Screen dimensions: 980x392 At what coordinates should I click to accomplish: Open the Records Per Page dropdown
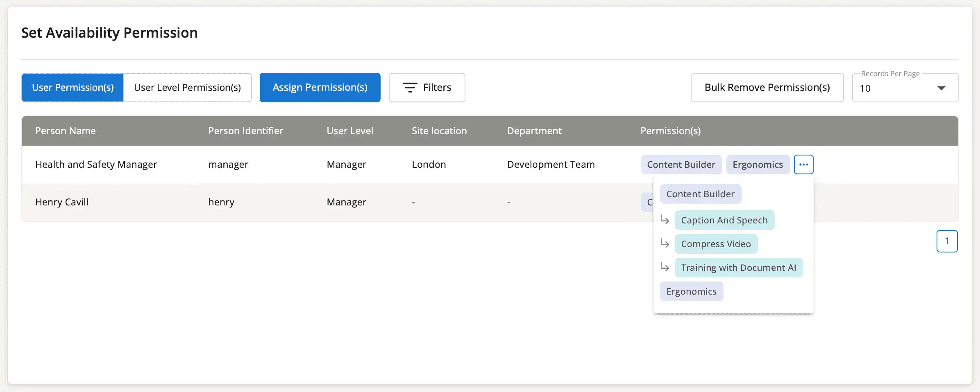[x=905, y=88]
